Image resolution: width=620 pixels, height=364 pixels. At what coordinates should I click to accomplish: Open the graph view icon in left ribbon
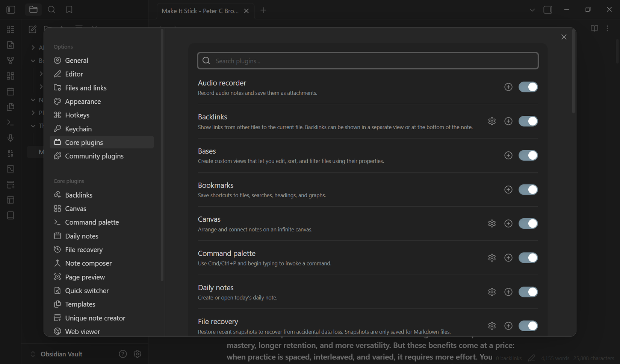click(x=10, y=60)
